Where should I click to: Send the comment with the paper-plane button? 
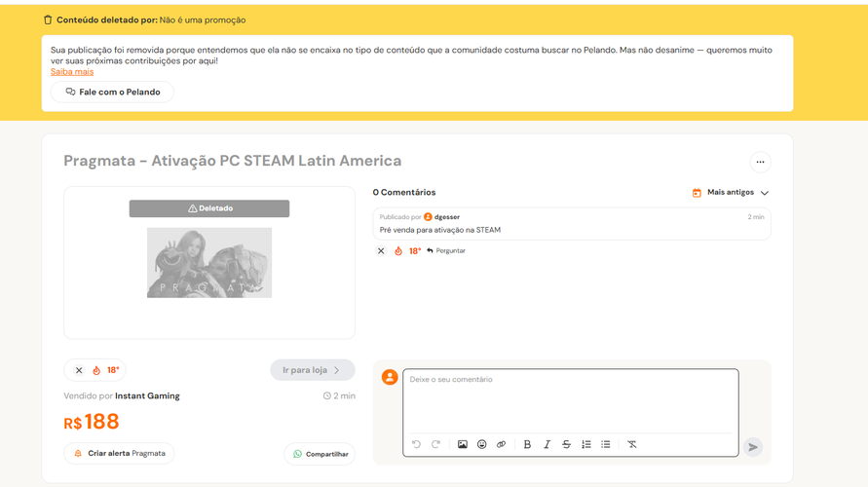pyautogui.click(x=753, y=447)
